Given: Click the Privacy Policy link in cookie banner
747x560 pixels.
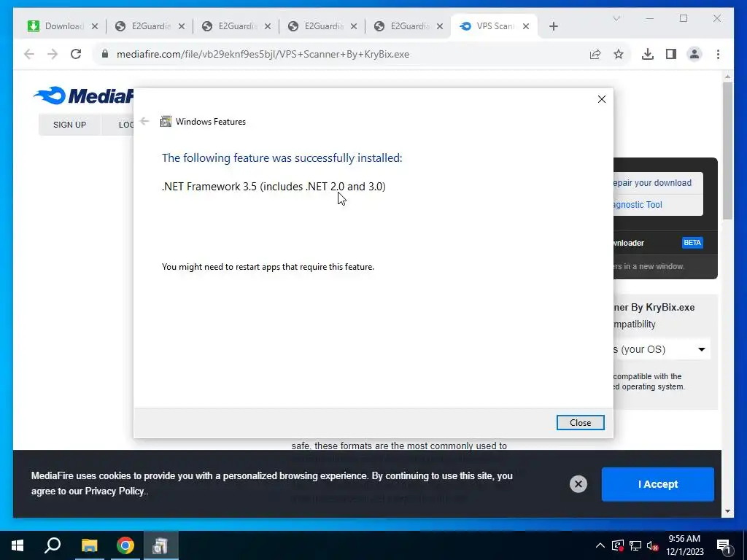Looking at the screenshot, I should [115, 491].
